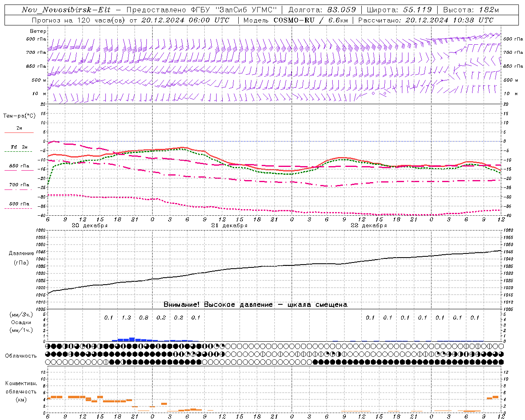The width and height of the screenshot is (525, 420).
Task: Click the forecast start 20.12.2024 06:00 UTC
Action: [185, 20]
